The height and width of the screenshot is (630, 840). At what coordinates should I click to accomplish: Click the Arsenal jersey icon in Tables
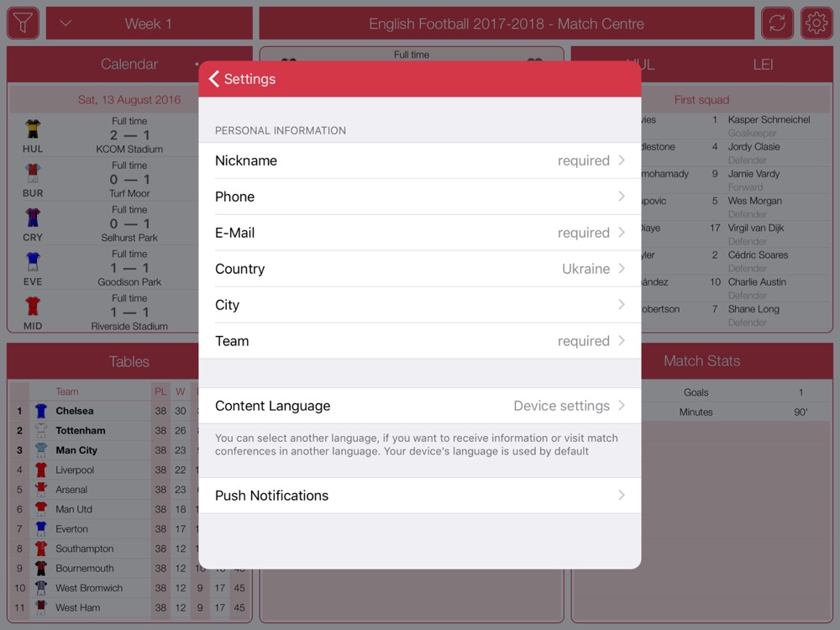pyautogui.click(x=40, y=489)
